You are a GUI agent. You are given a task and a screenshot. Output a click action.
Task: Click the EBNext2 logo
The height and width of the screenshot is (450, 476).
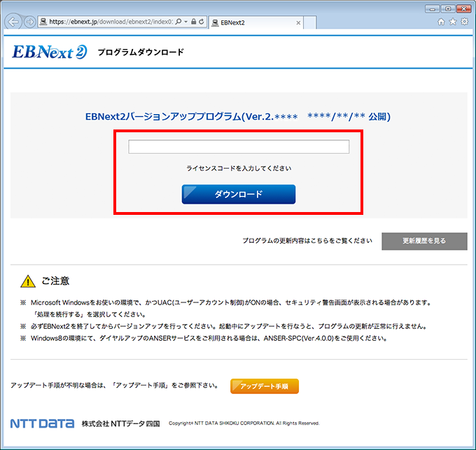pos(50,52)
